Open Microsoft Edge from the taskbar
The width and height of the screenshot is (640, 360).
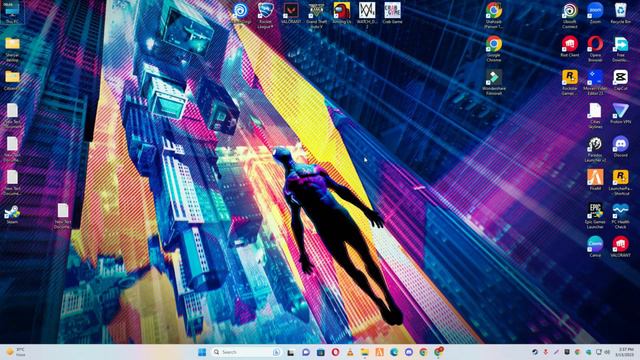tap(394, 352)
